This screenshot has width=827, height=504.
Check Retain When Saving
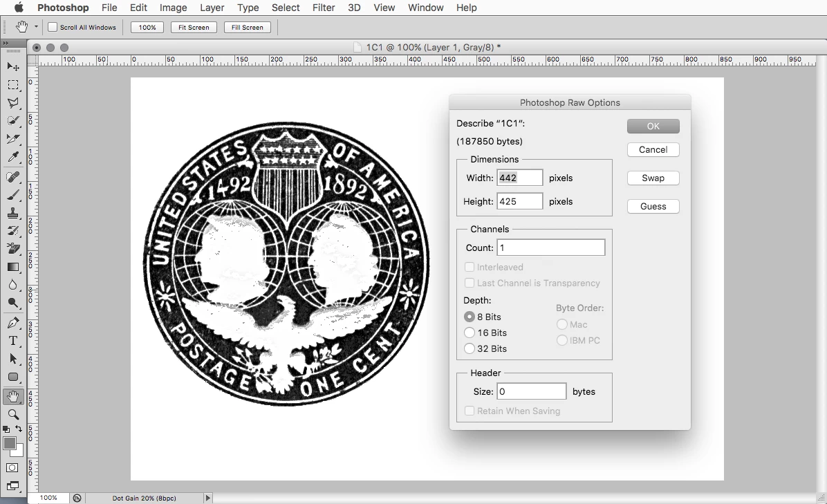point(470,411)
